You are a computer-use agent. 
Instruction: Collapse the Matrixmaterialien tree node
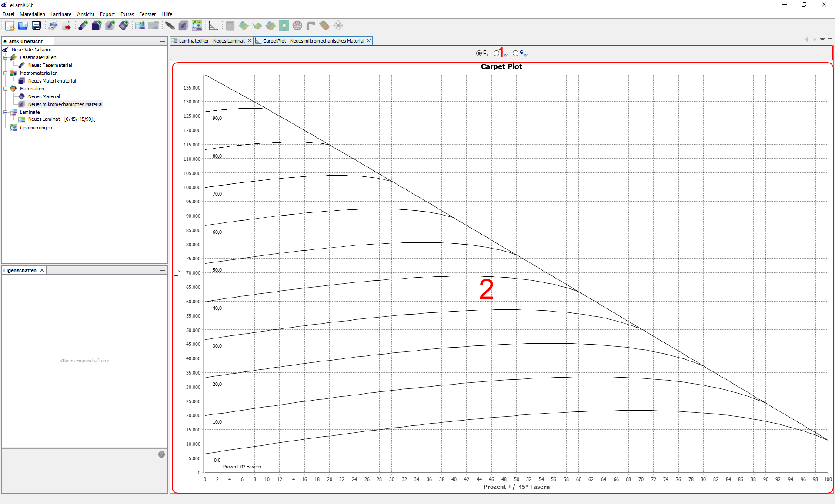click(6, 73)
